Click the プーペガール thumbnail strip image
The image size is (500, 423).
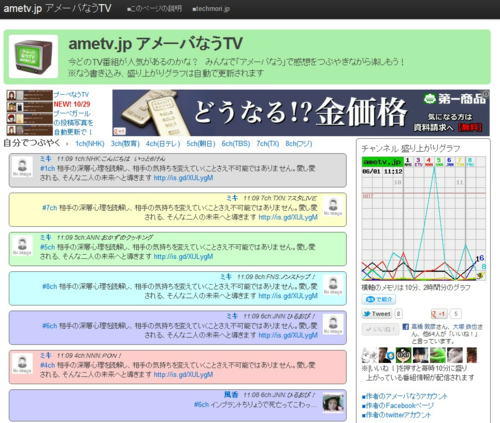pyautogui.click(x=29, y=113)
